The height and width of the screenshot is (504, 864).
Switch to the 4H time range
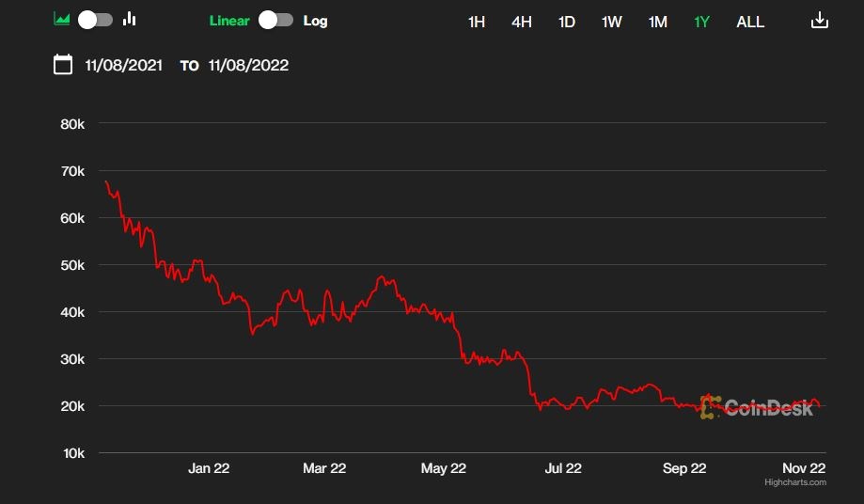(522, 22)
